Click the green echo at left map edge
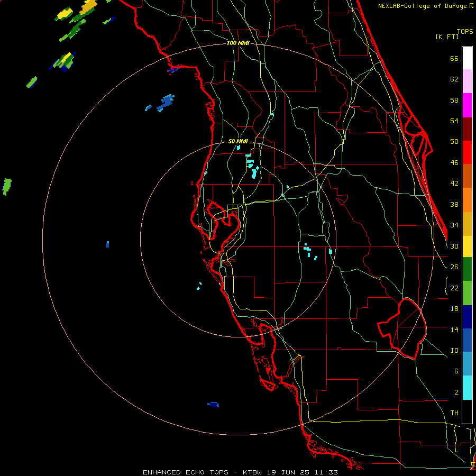The image size is (476, 476). click(7, 186)
